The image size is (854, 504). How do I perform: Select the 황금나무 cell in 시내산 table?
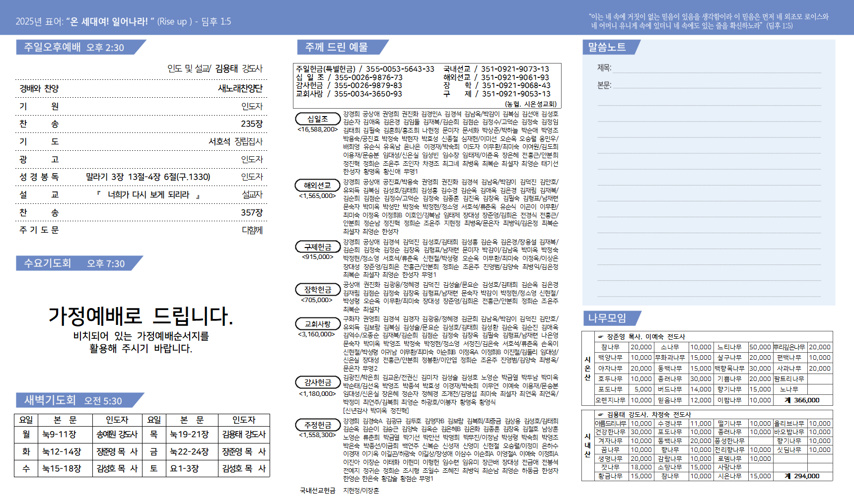pos(611,476)
